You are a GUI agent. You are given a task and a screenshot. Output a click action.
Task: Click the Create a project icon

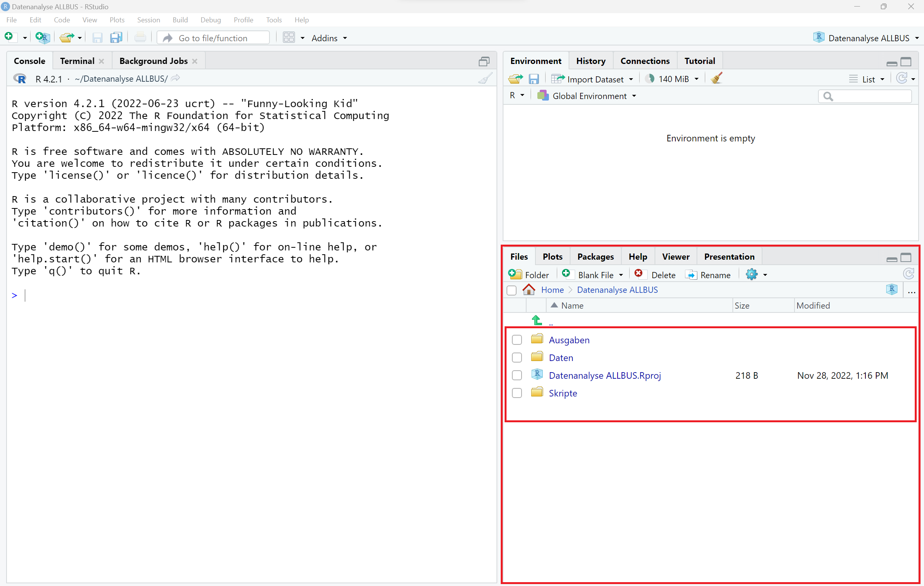[x=42, y=37]
